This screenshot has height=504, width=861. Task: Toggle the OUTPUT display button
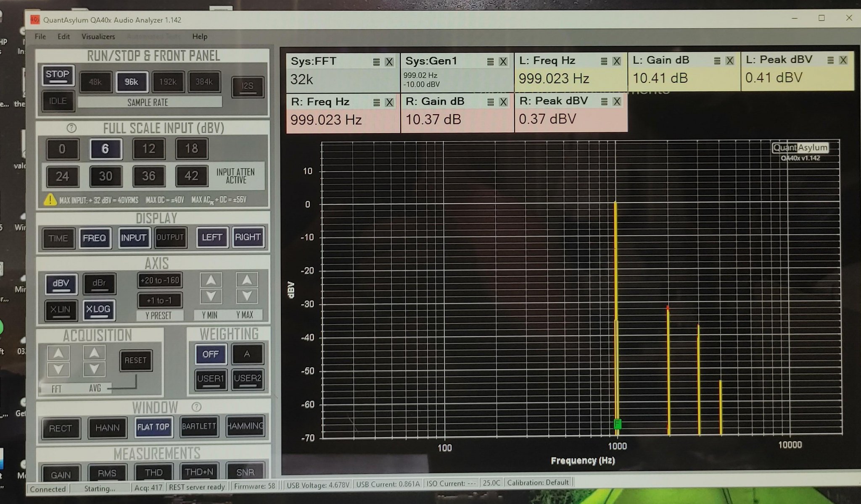click(170, 237)
